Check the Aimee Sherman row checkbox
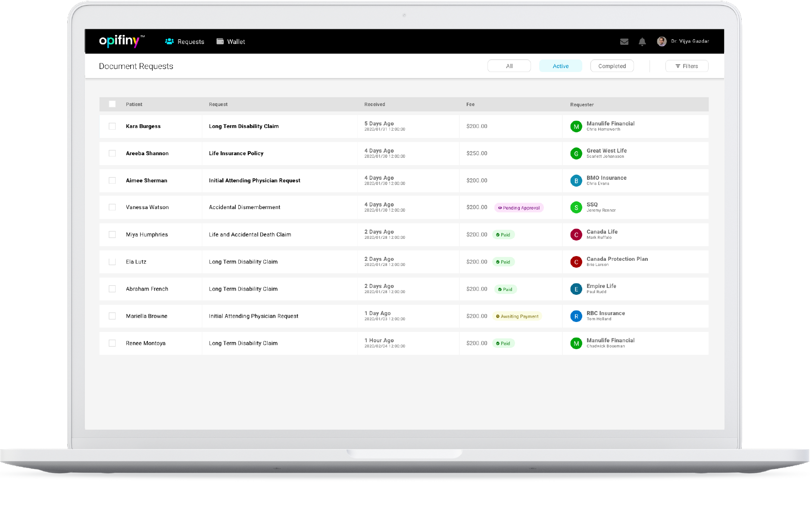 point(112,181)
